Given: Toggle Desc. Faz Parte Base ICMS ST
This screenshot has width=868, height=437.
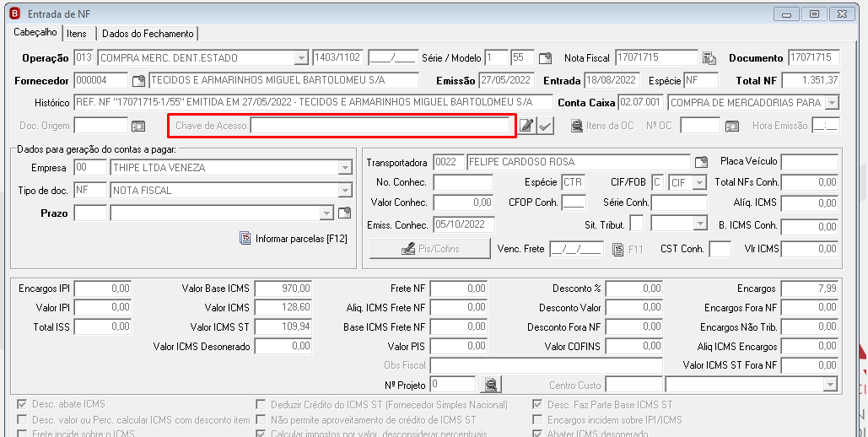Looking at the screenshot, I should [537, 404].
